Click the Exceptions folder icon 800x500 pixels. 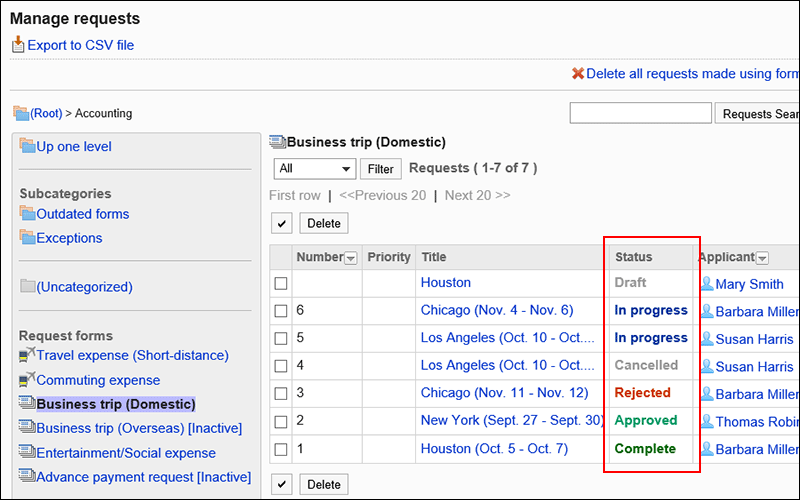point(28,237)
